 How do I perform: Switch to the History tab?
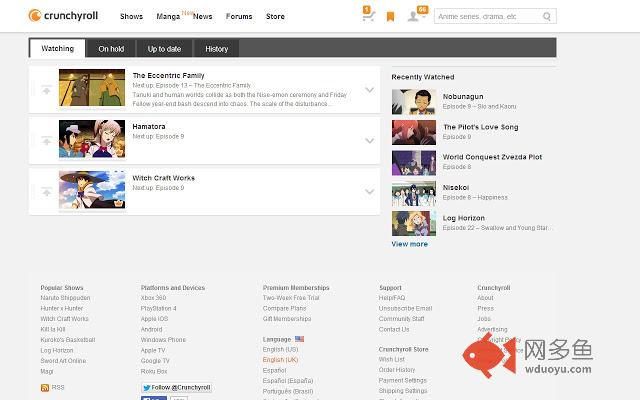tap(216, 49)
